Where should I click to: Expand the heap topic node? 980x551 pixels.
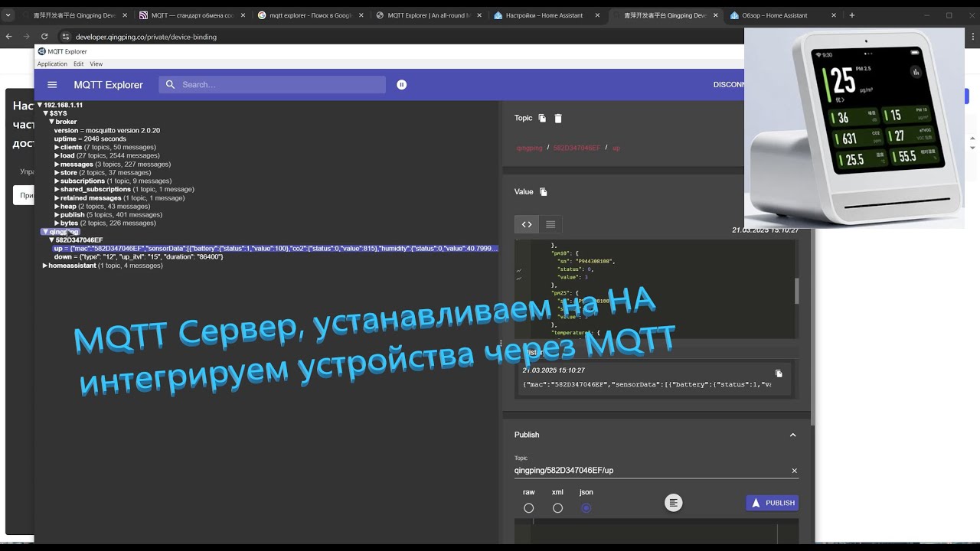57,207
